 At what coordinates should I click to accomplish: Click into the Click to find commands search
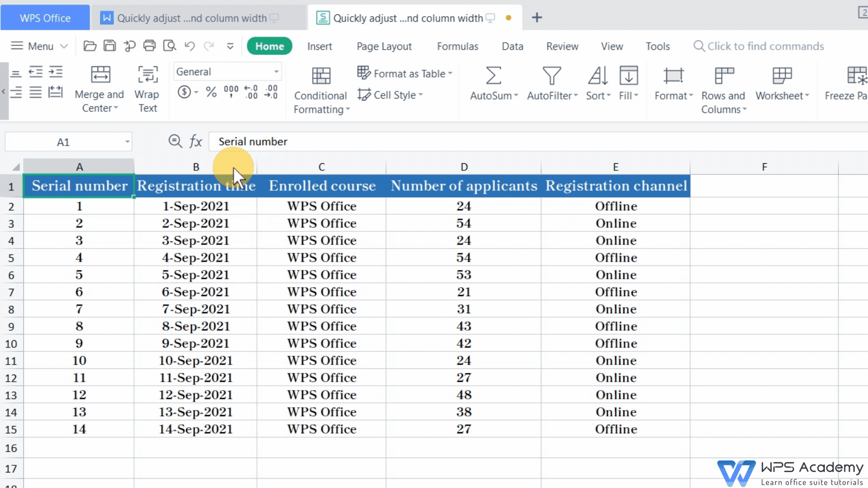[x=759, y=46]
